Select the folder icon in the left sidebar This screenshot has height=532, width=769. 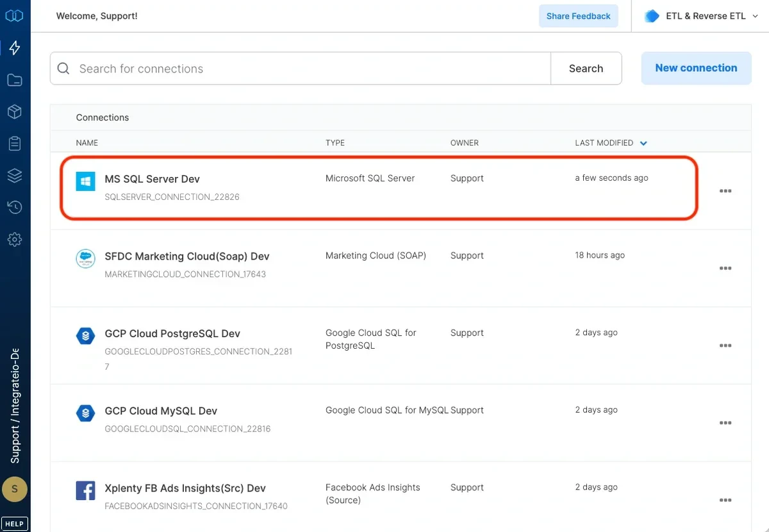tap(15, 79)
